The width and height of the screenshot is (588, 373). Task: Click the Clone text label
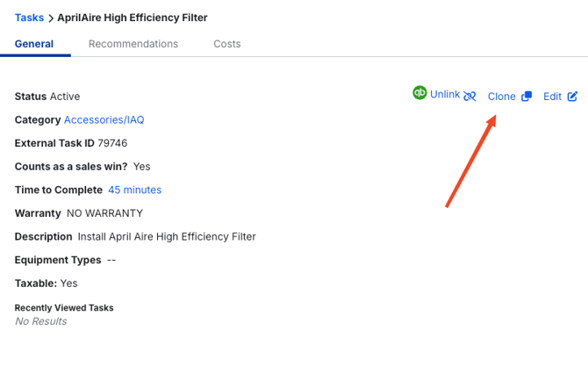(x=502, y=97)
